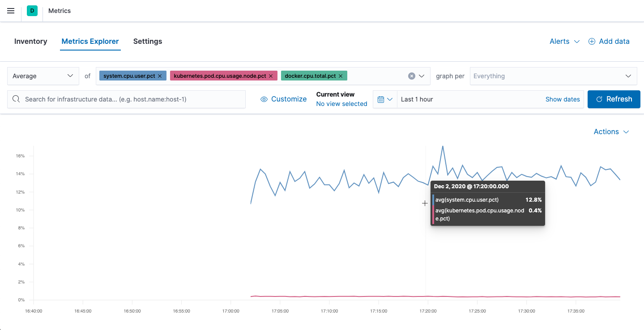644x330 pixels.
Task: Click the infrastructure data search field
Action: 126,99
